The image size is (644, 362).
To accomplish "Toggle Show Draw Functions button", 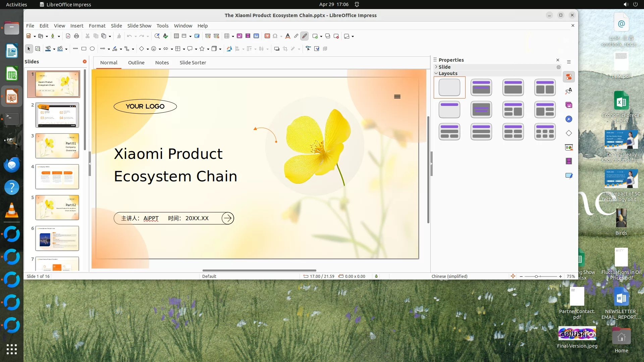I will [x=305, y=36].
